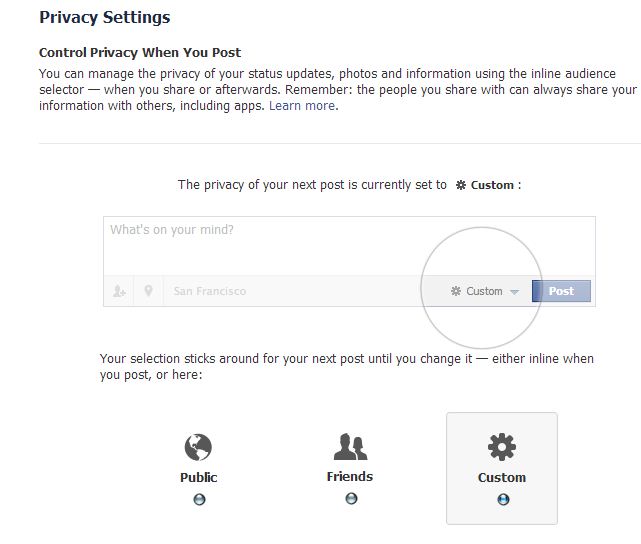Choose the Public radio button

(199, 500)
